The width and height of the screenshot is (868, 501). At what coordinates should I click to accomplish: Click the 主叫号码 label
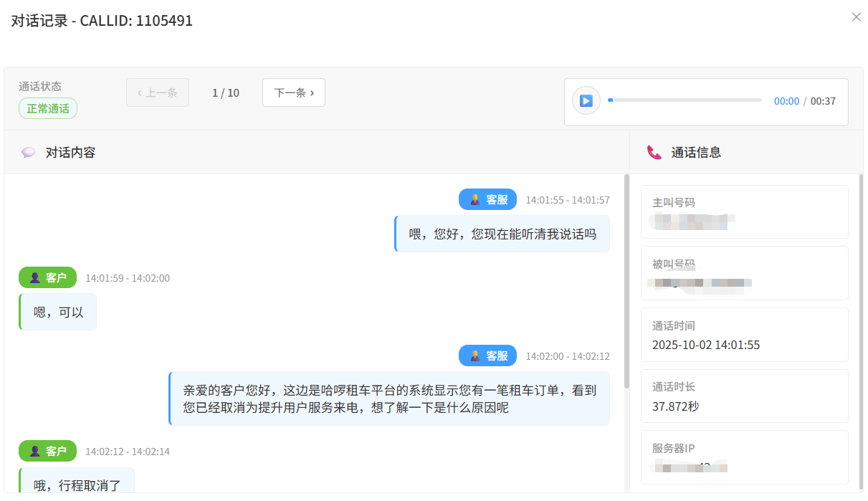[x=674, y=203]
